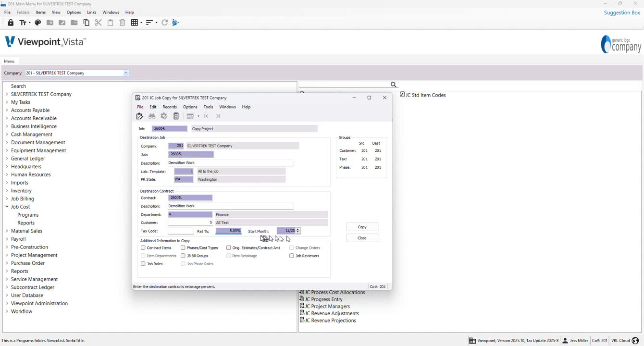Open JC Progress Entry program
This screenshot has width=644, height=346.
[321, 299]
